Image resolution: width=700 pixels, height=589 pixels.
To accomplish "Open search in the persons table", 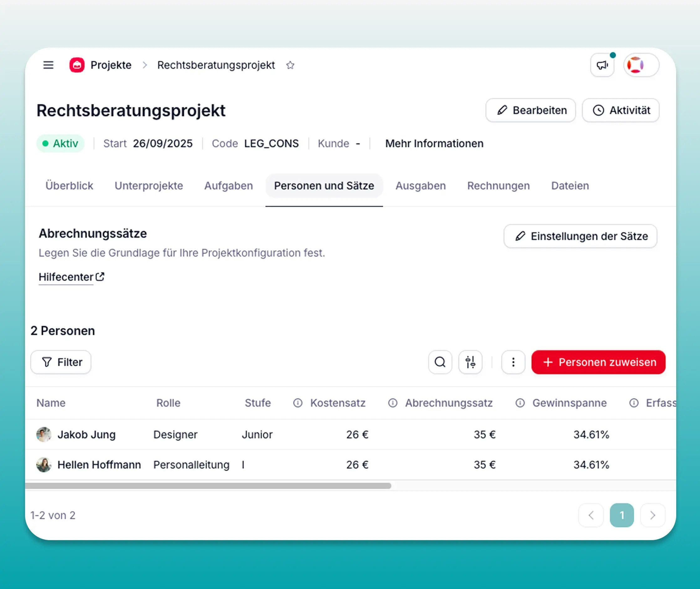I will pos(440,362).
